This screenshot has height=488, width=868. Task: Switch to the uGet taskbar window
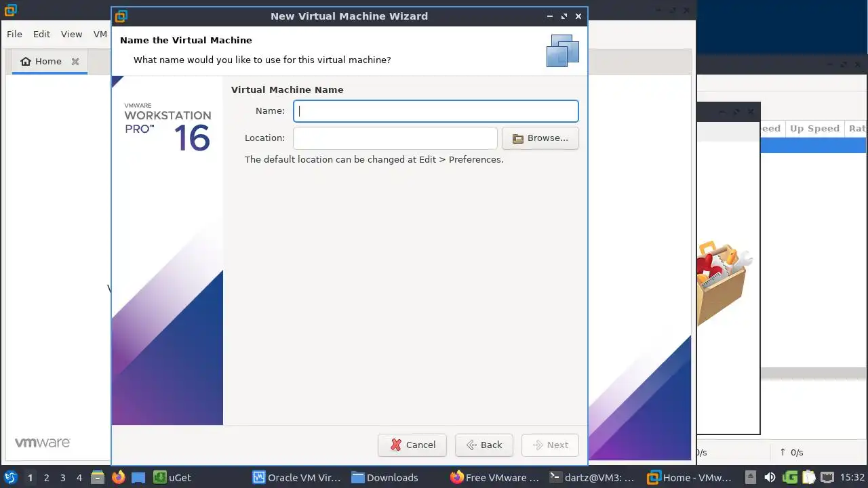point(172,478)
